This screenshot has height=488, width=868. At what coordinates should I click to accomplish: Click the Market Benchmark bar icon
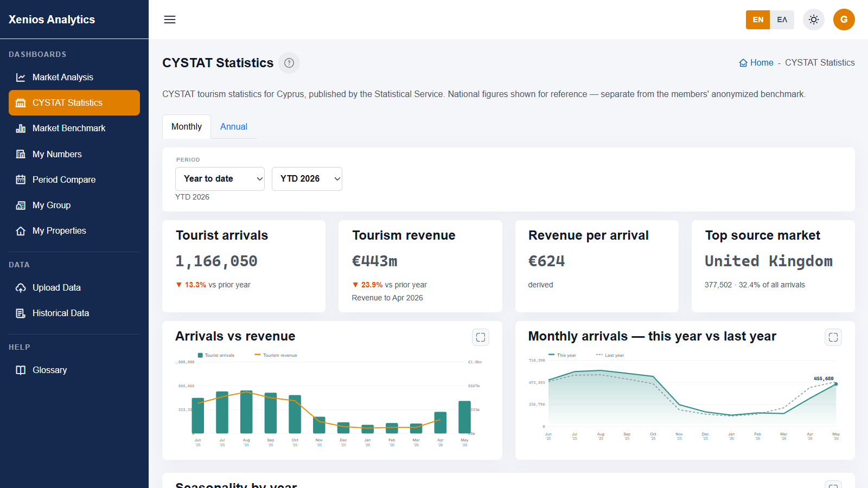click(21, 129)
